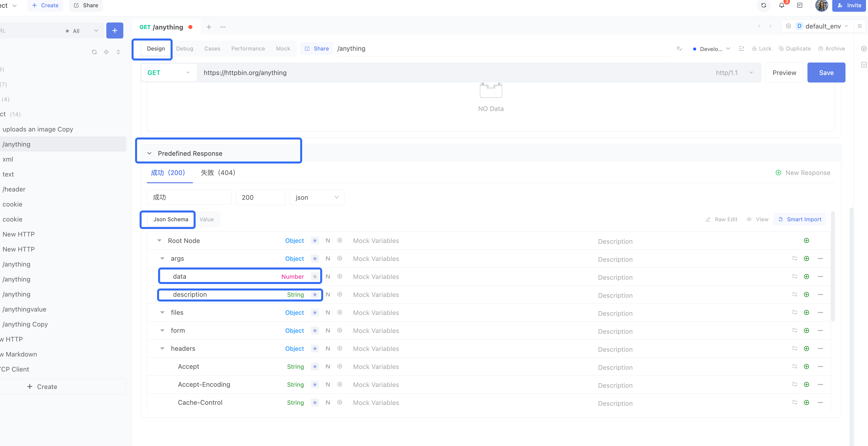Collapse the headers node
The image size is (868, 446).
point(162,349)
